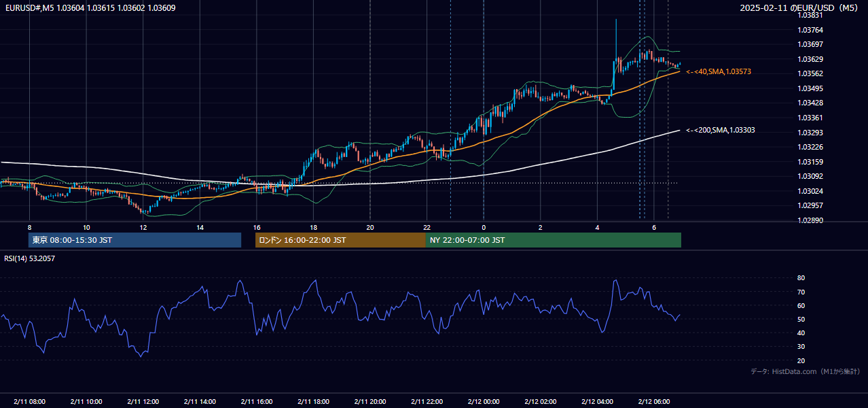The height and width of the screenshot is (408, 868).
Task: Click the price axis label 1.03024
Action: click(x=810, y=191)
